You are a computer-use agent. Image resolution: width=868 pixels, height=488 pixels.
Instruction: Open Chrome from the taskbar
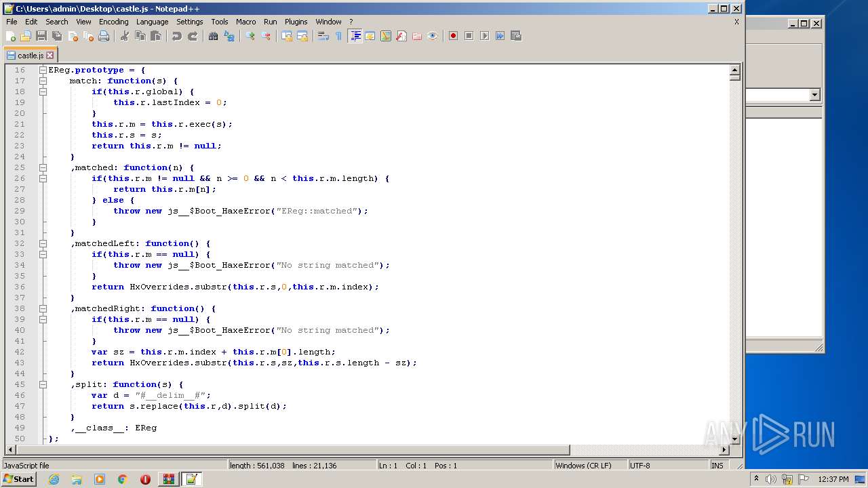coord(122,479)
